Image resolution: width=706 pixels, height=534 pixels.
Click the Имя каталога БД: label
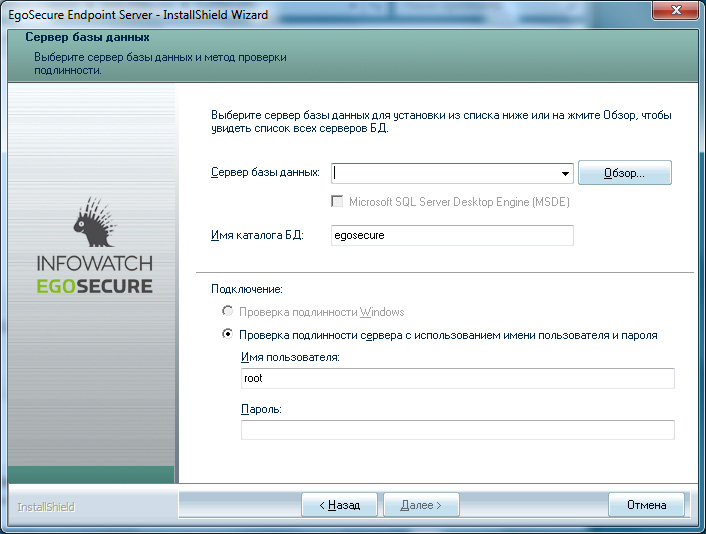[257, 235]
